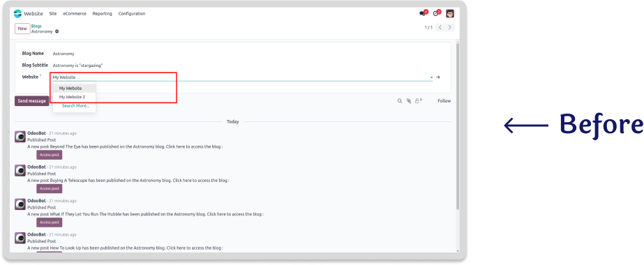Click the Odoo Website app logo
Image resolution: width=644 pixels, height=265 pixels.
[17, 13]
